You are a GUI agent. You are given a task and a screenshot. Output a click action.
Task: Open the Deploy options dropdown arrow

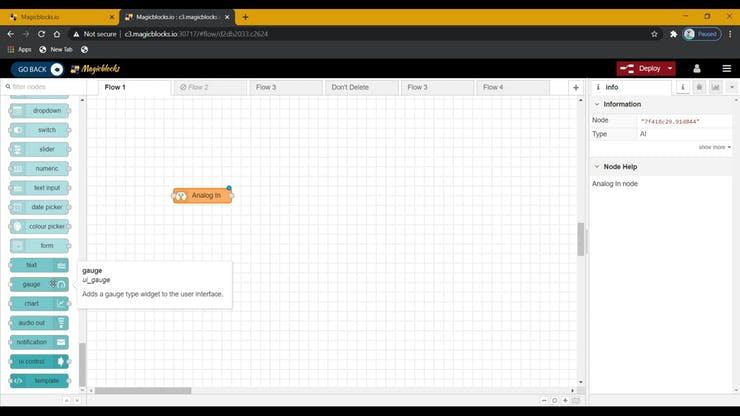click(x=669, y=69)
